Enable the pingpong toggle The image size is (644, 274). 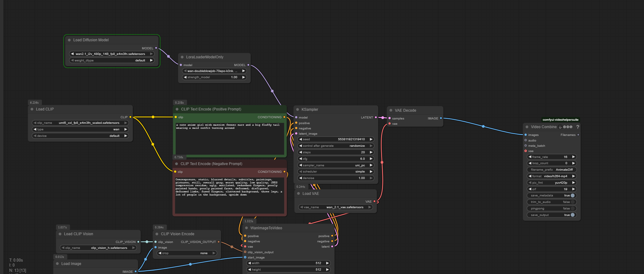[x=572, y=209]
